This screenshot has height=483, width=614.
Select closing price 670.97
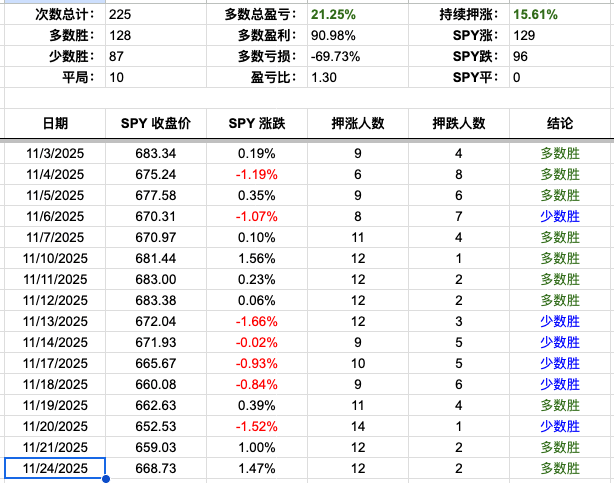[x=155, y=237]
